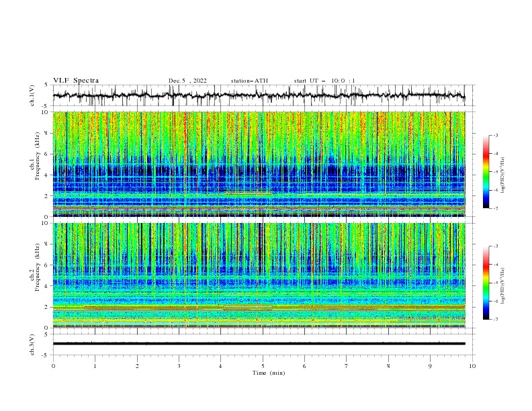Click the ch.3 flat waveform trace
Viewport: 532px width, 411px height.
pyautogui.click(x=259, y=344)
